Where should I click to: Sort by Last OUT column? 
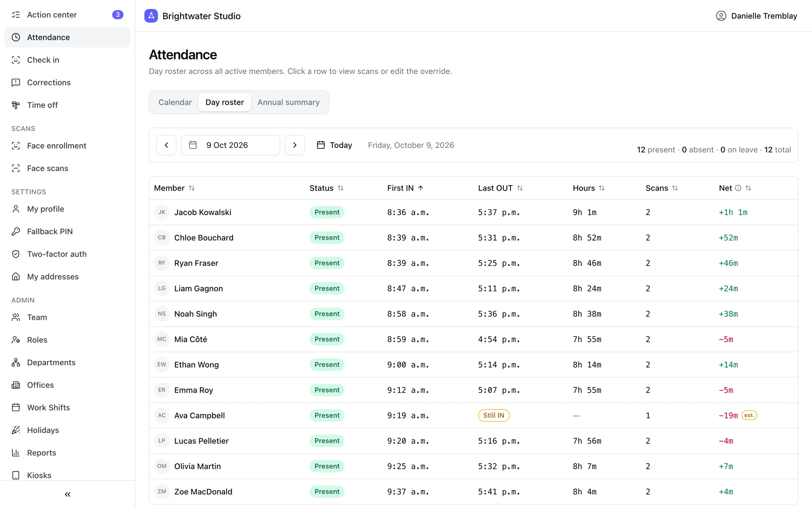(500, 188)
